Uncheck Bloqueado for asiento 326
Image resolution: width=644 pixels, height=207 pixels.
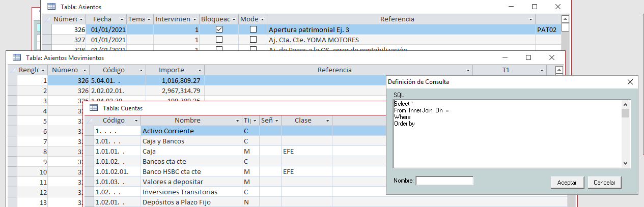click(219, 29)
